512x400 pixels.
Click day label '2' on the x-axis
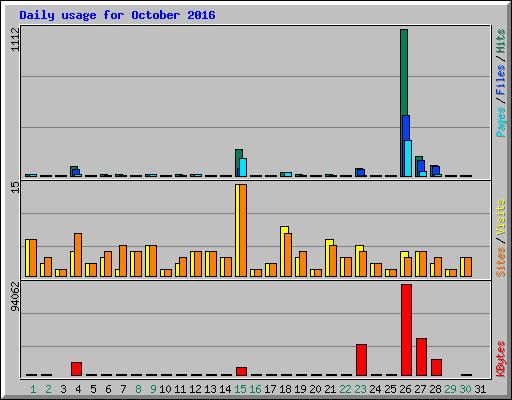point(48,389)
